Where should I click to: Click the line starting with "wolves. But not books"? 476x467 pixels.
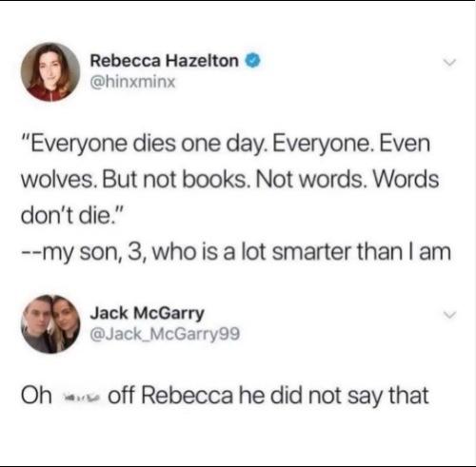click(x=230, y=180)
